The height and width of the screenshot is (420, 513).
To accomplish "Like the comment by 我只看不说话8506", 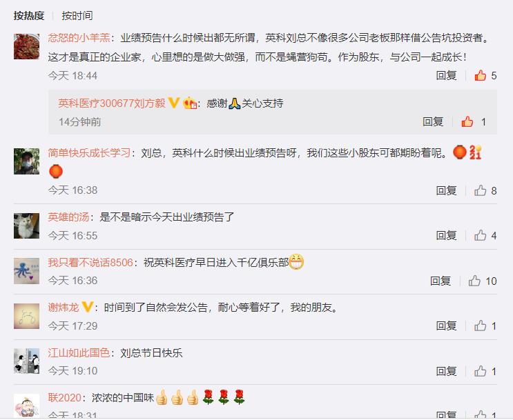I will [474, 281].
